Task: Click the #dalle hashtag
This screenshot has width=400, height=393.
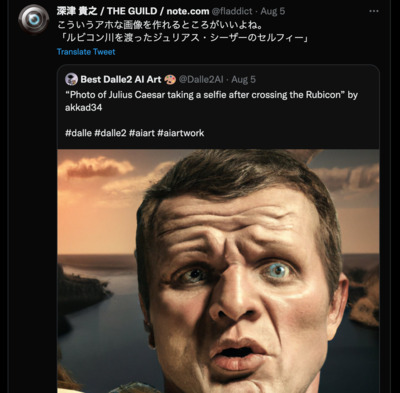Action: [x=78, y=133]
